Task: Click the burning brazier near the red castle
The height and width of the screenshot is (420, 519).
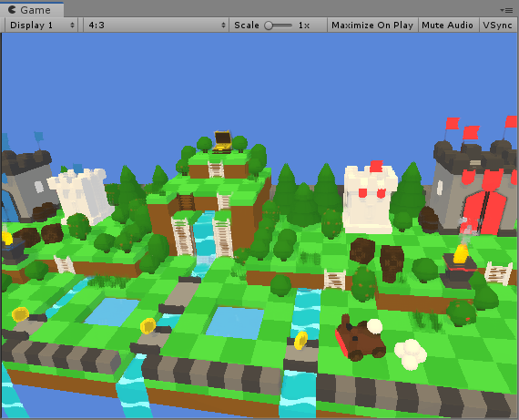Action: coord(460,266)
